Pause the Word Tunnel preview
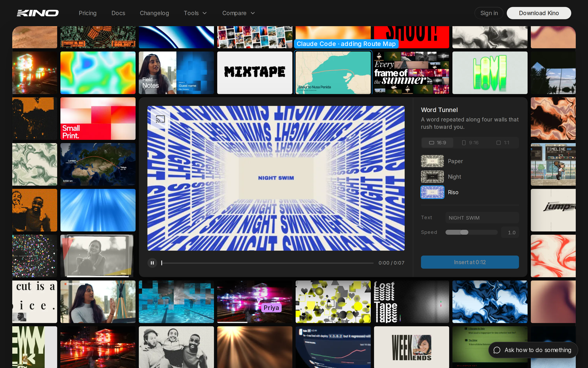Image resolution: width=588 pixels, height=368 pixels. (152, 263)
